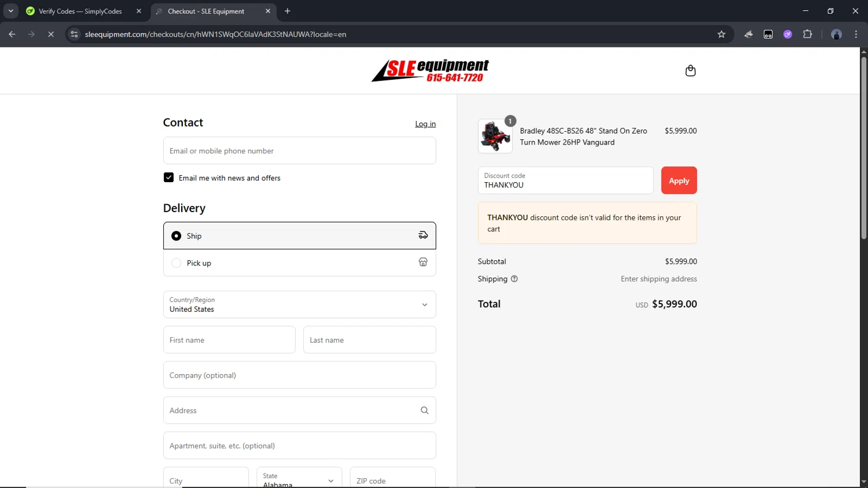
Task: Open the tab search dropdown arrow
Action: [x=10, y=11]
